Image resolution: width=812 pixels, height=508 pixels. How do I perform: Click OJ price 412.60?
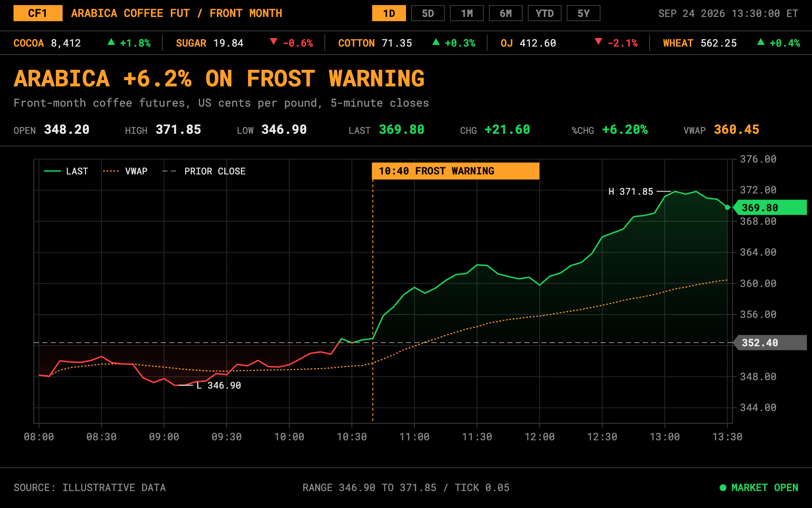point(538,43)
